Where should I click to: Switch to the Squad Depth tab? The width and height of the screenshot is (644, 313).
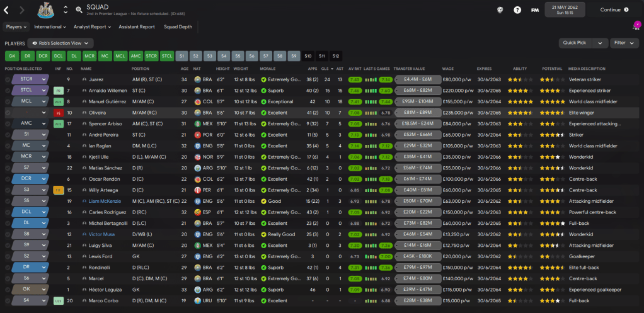pos(178,27)
